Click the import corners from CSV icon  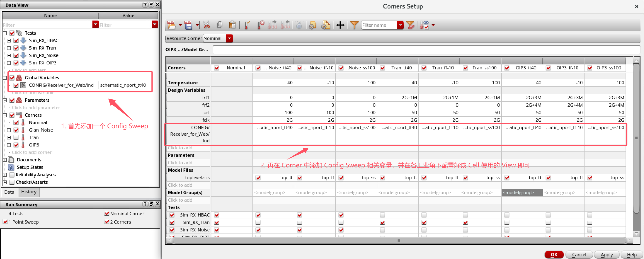point(171,25)
